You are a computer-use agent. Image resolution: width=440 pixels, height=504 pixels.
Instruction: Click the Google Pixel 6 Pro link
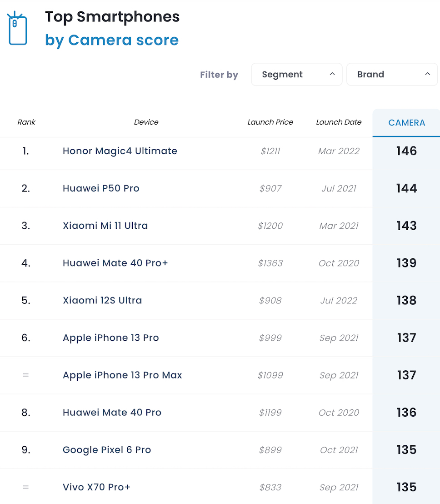(107, 450)
